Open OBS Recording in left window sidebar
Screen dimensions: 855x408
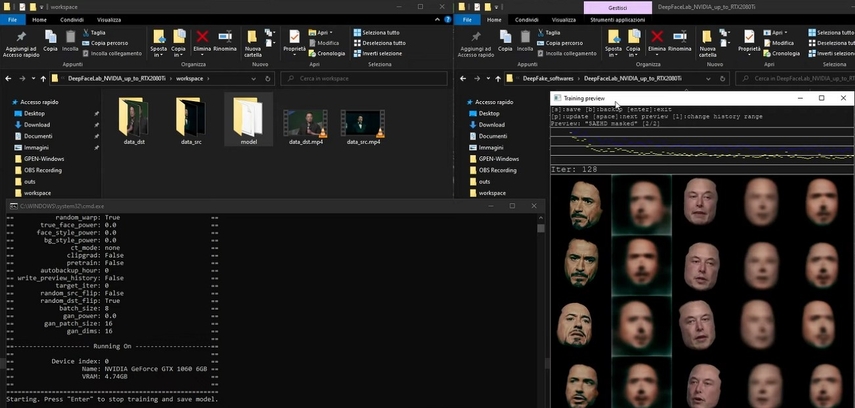point(43,170)
